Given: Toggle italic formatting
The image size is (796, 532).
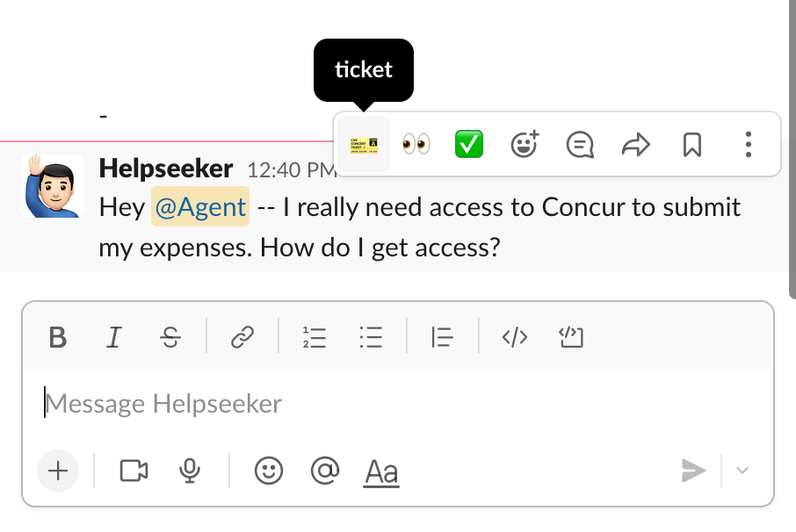Looking at the screenshot, I should [x=113, y=336].
